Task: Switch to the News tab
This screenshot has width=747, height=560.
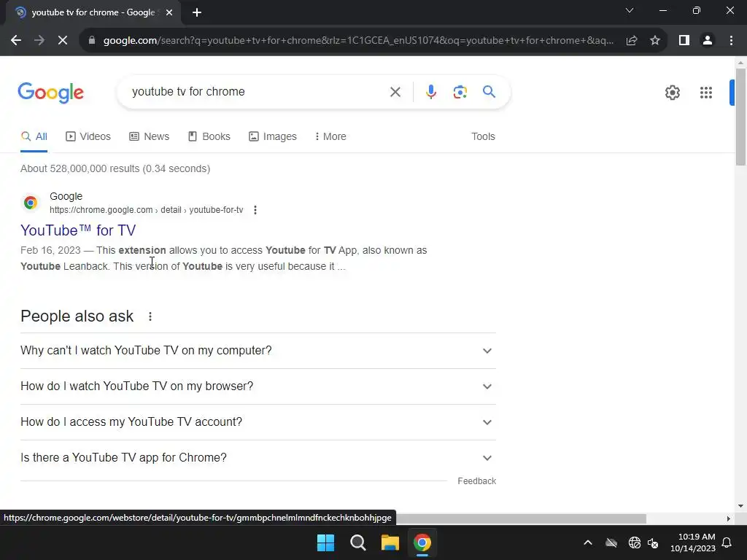Action: click(149, 136)
